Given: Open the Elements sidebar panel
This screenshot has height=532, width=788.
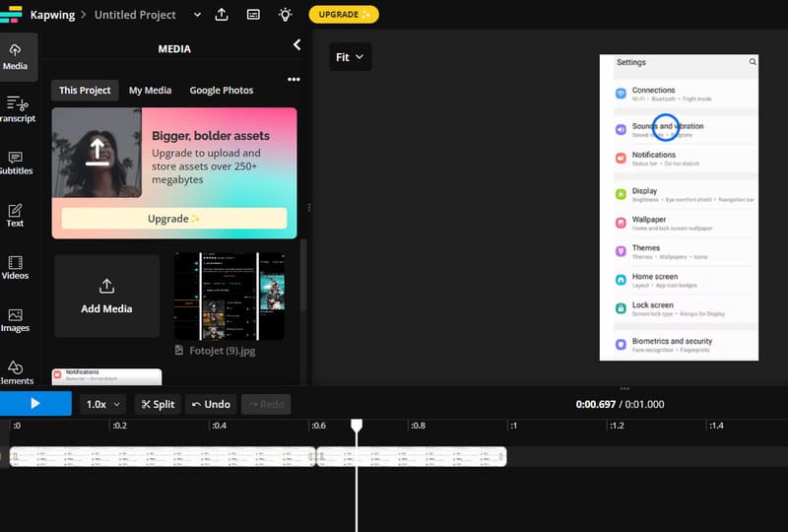Looking at the screenshot, I should click(x=15, y=372).
